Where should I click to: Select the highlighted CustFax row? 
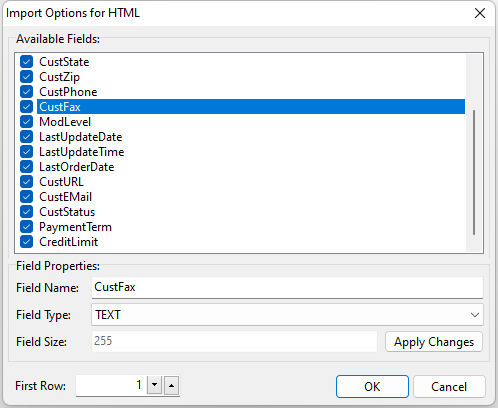[x=251, y=107]
